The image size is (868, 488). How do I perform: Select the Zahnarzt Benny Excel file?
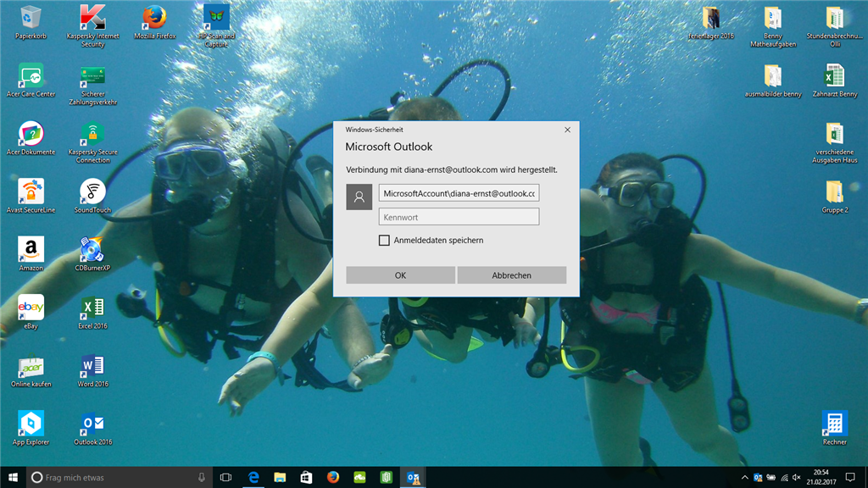835,80
